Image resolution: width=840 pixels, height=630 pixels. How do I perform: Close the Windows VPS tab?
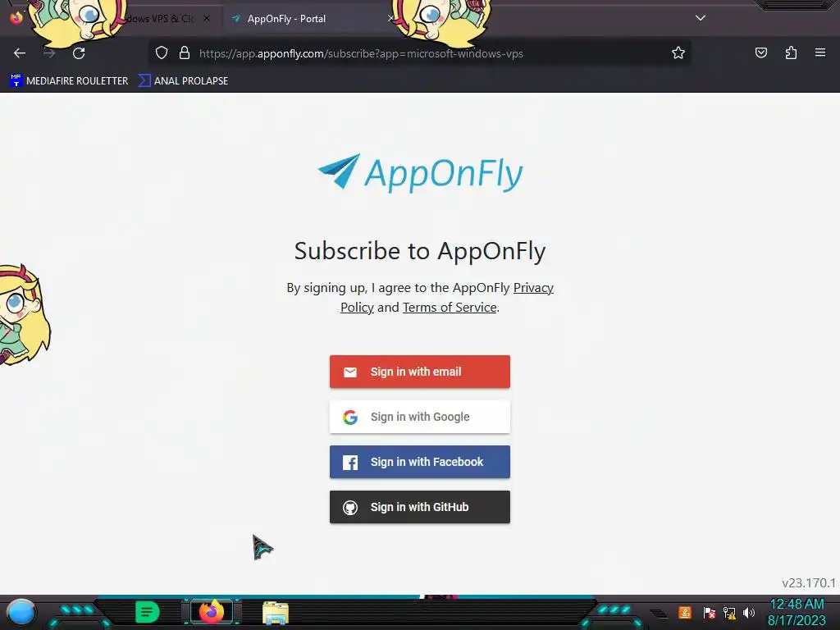pyautogui.click(x=207, y=19)
